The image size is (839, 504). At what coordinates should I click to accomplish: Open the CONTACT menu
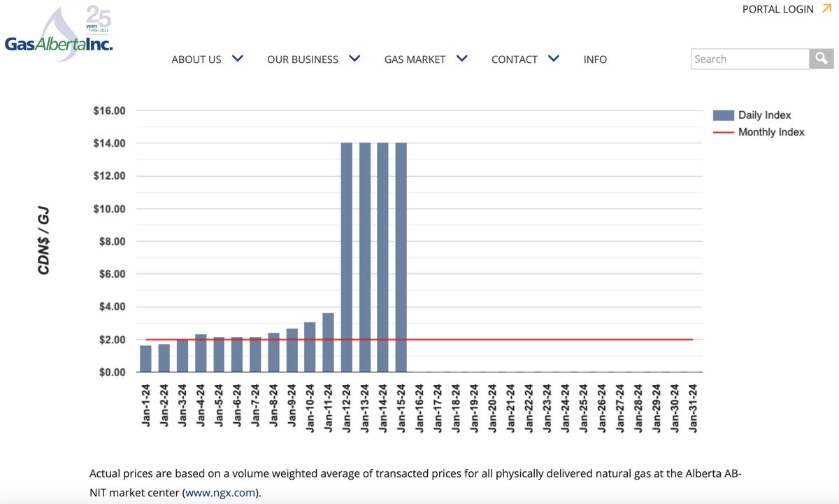[515, 59]
